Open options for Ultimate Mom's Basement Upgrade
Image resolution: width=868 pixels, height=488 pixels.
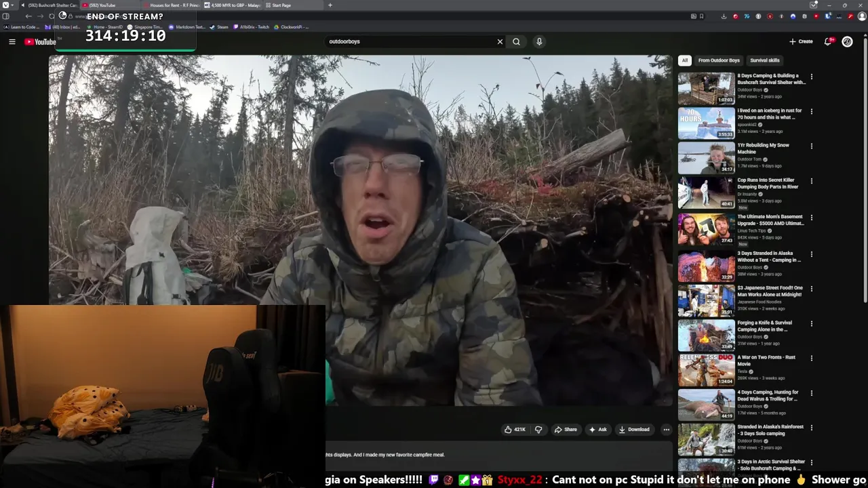(811, 218)
